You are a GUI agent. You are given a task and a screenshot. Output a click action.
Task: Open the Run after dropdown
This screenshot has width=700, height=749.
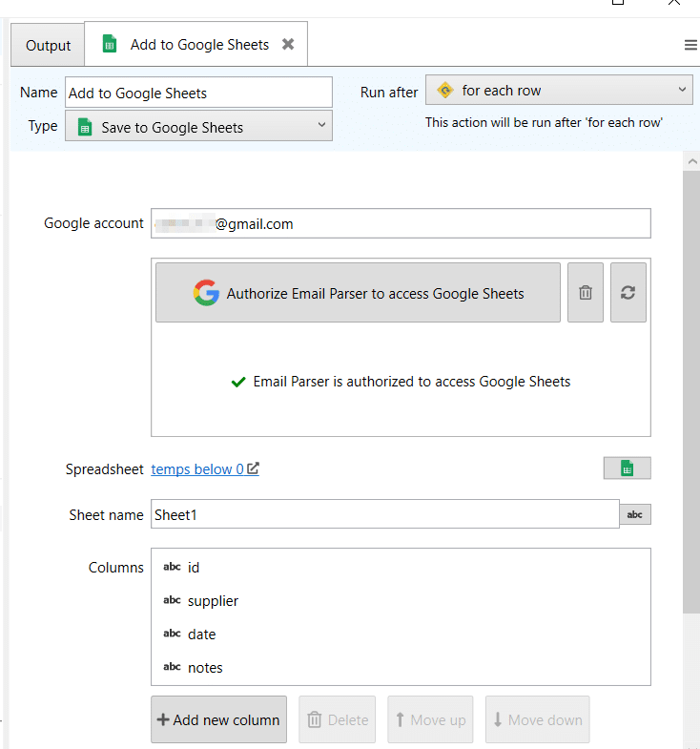tap(559, 90)
